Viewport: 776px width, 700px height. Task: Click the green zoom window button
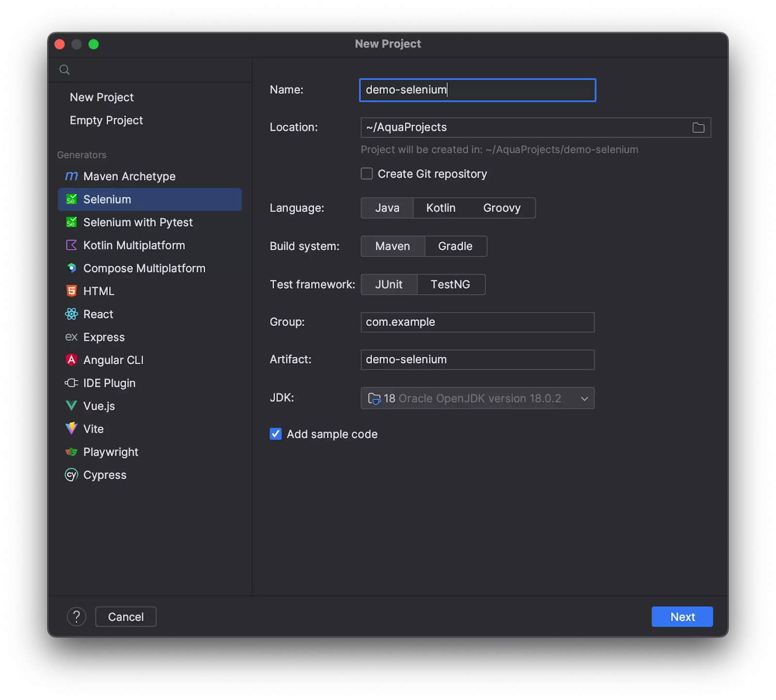(94, 44)
